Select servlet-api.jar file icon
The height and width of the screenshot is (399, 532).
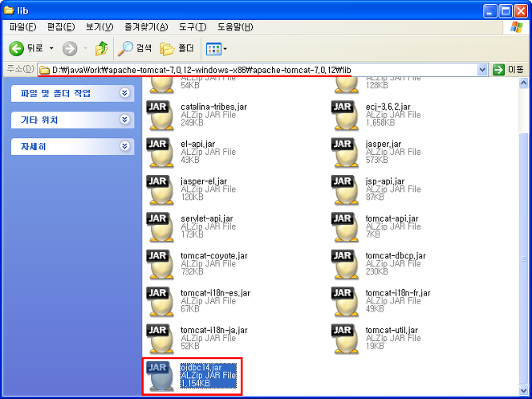[160, 227]
